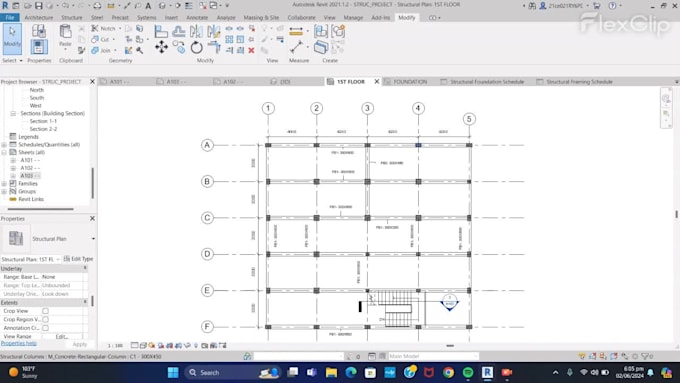Image resolution: width=680 pixels, height=383 pixels.
Task: Activate the Align tool
Action: click(x=161, y=31)
